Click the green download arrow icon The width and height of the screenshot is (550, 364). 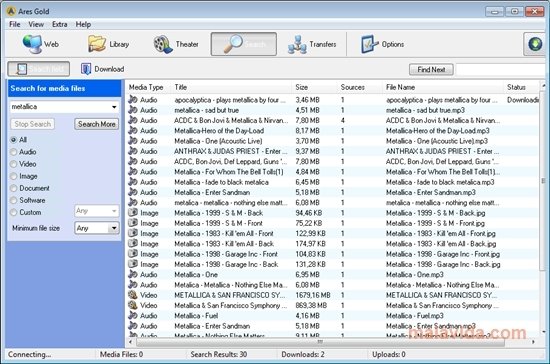535,44
